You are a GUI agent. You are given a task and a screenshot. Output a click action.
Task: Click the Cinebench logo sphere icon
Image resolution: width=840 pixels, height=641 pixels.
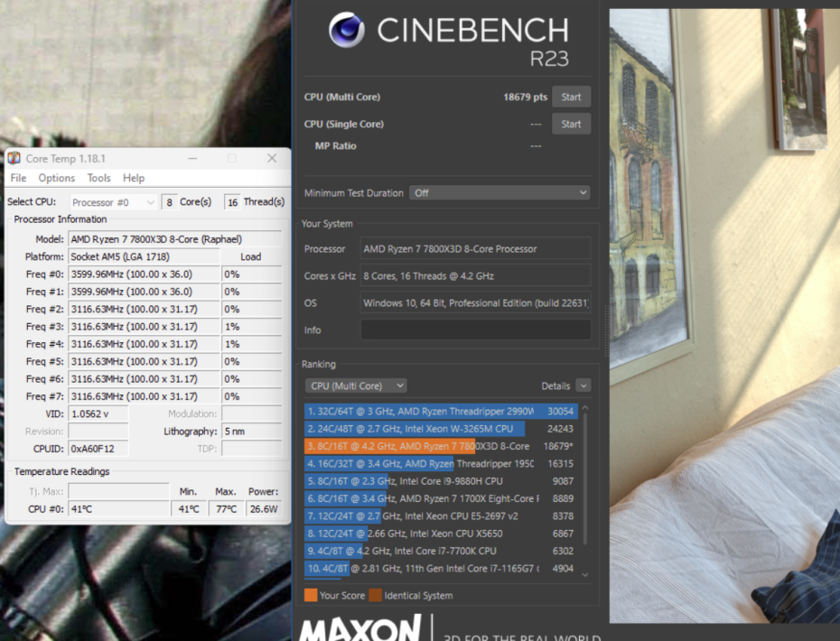tap(347, 30)
